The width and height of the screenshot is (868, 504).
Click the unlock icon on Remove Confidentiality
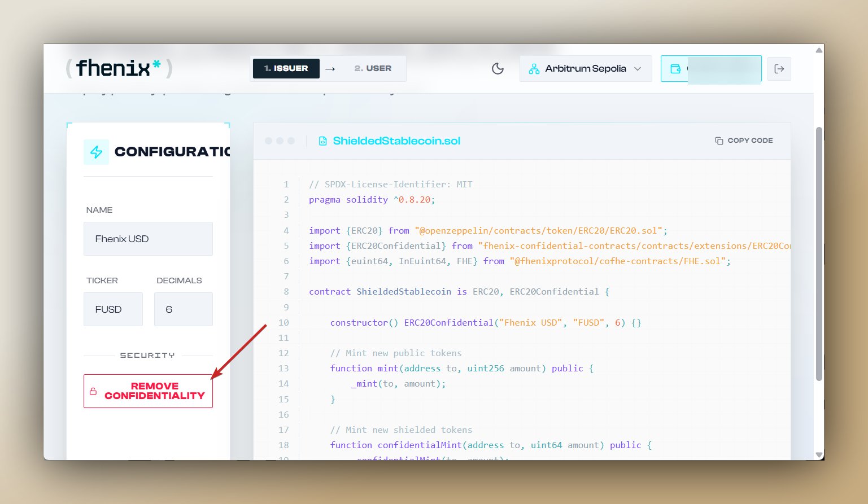pos(93,391)
